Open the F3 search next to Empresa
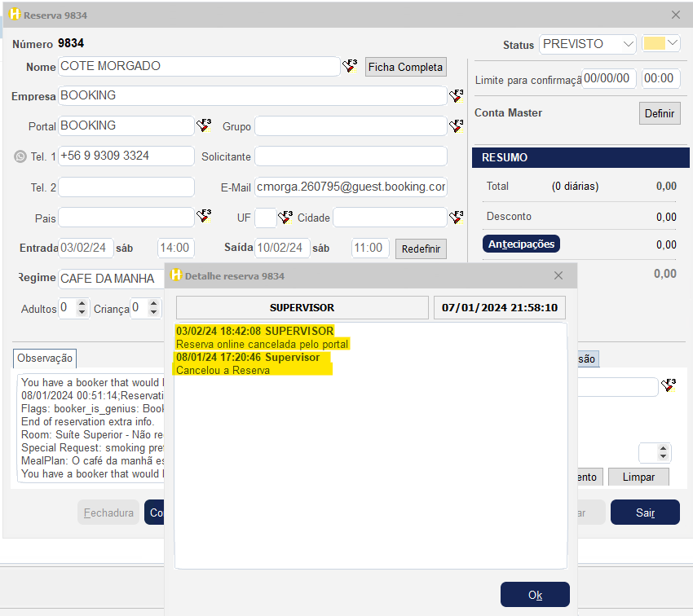693x616 pixels. (457, 96)
